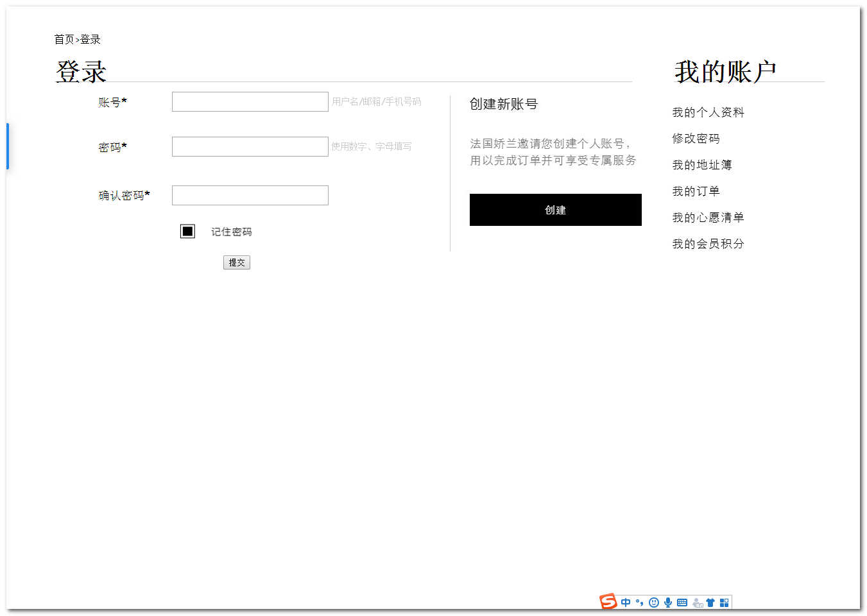Focus the 账号 input field
This screenshot has width=867, height=616.
coord(250,101)
